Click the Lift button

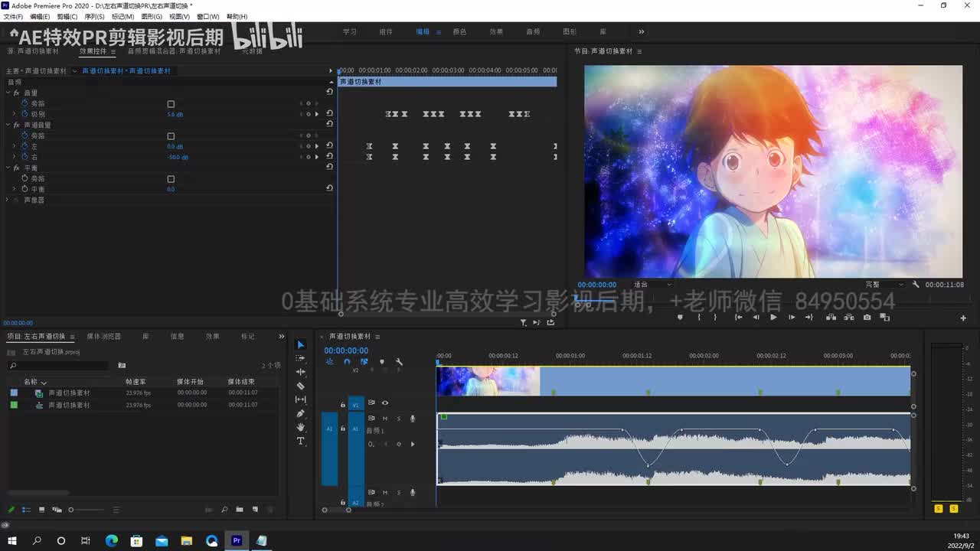point(831,317)
